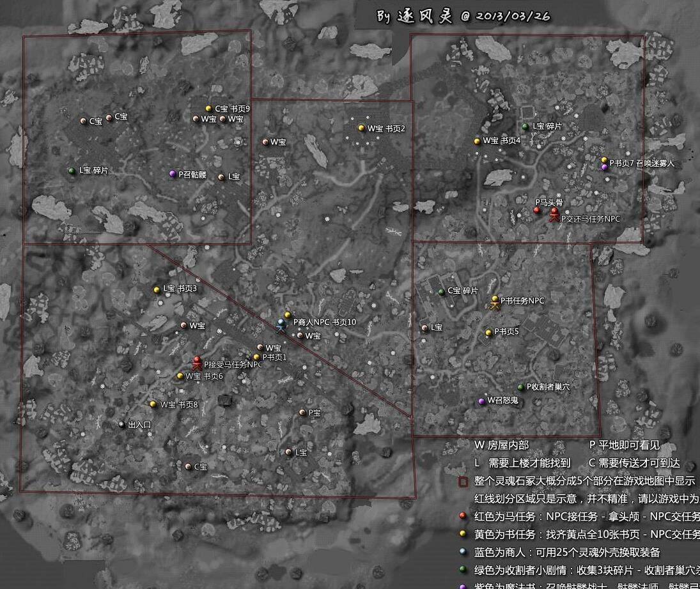This screenshot has height=589, width=700.
Task: Select the red P接受马任务NPC figure icon
Action: (x=197, y=363)
